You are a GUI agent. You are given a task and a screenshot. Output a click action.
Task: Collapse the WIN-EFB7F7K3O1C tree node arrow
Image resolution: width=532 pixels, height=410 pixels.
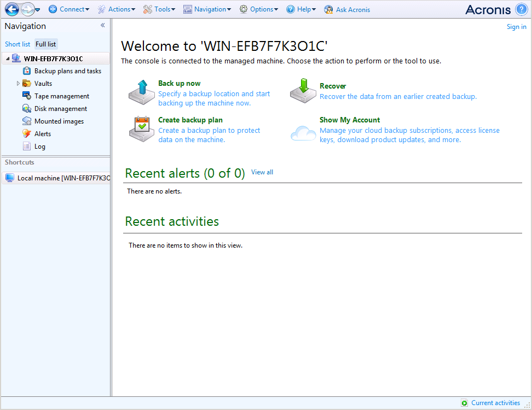[x=8, y=58]
